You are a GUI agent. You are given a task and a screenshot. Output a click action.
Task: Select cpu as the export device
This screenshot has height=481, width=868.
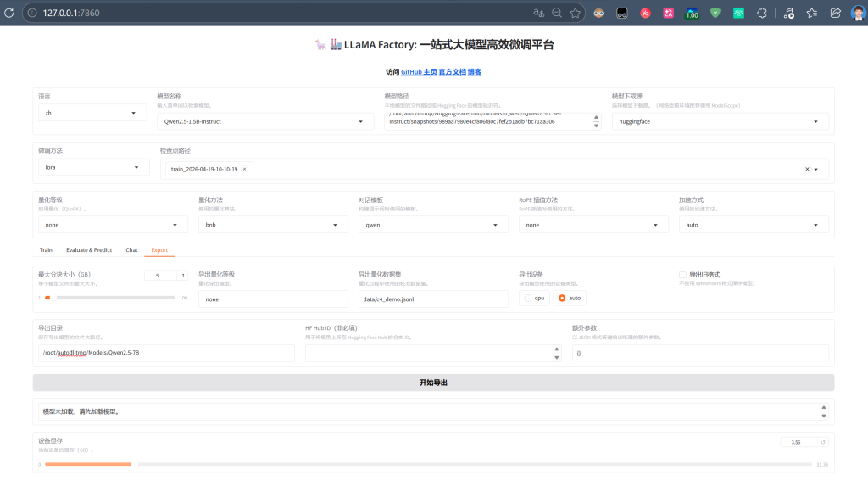(534, 298)
